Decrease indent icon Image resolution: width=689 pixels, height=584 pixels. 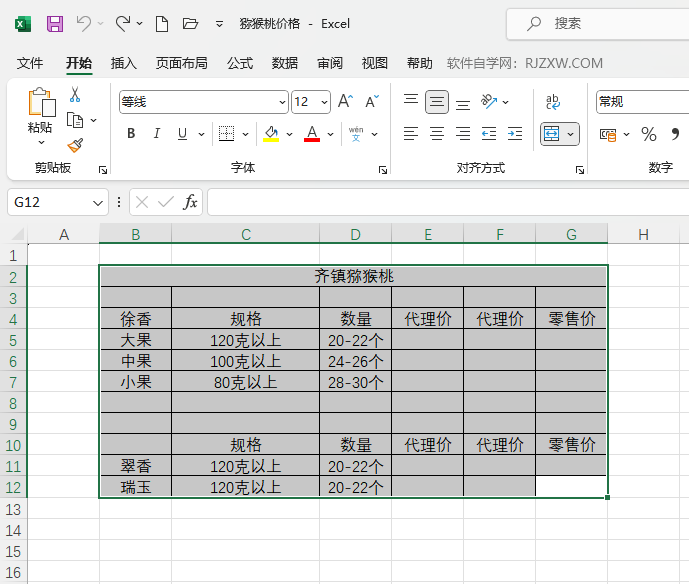coord(489,133)
